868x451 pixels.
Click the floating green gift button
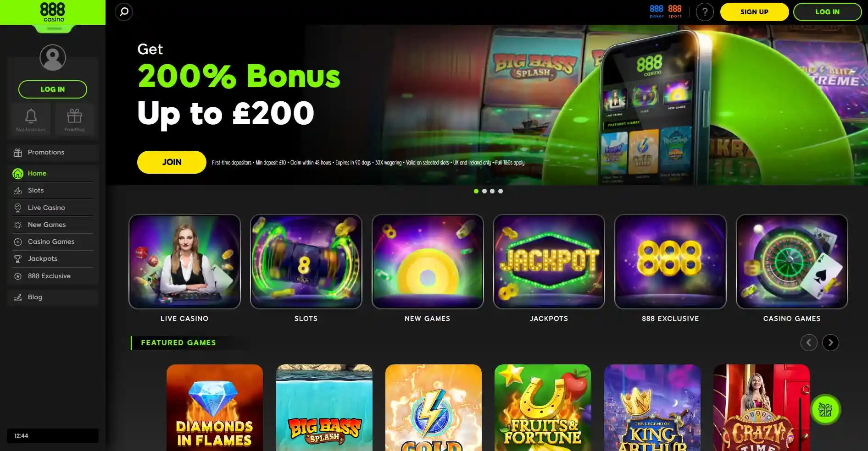tap(825, 409)
